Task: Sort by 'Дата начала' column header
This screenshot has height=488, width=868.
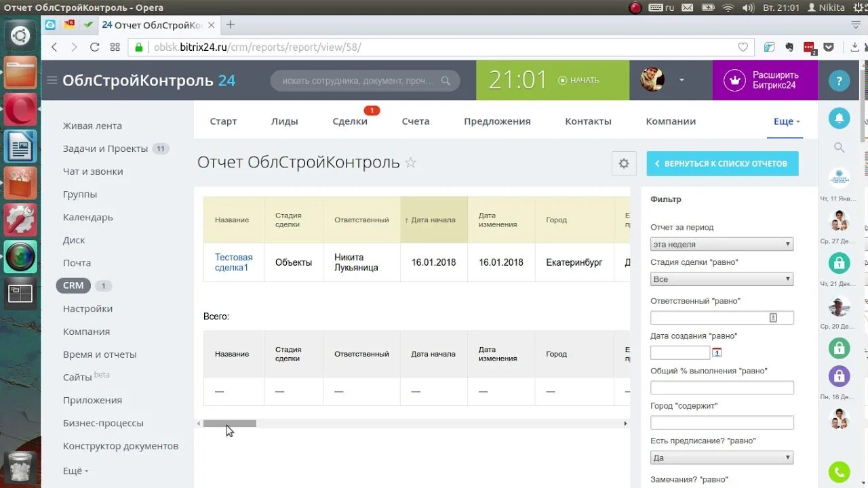Action: pyautogui.click(x=433, y=220)
